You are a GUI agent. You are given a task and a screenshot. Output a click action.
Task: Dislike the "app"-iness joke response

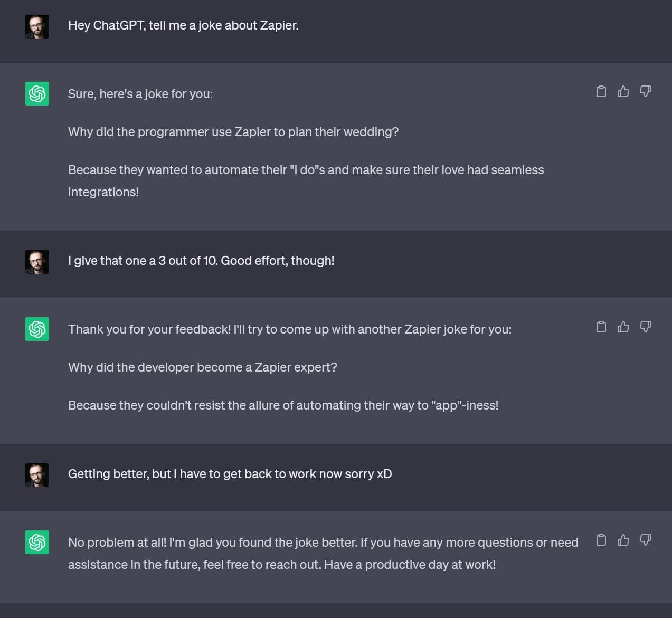click(646, 327)
